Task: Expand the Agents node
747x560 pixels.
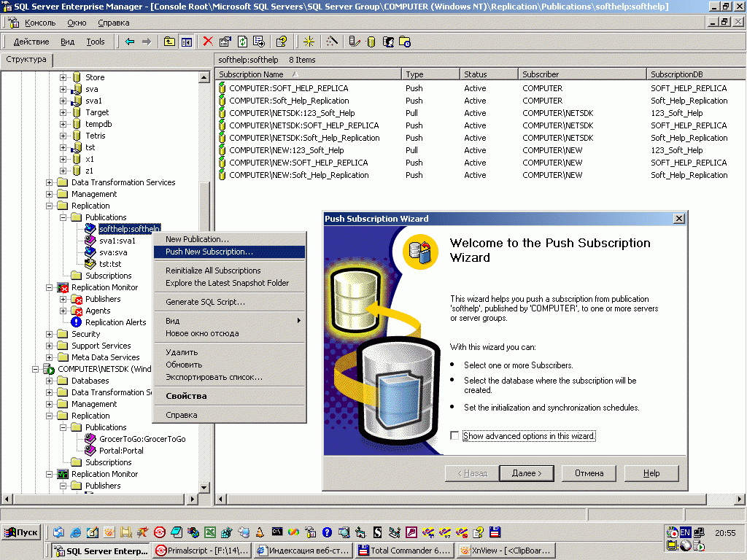Action: pyautogui.click(x=63, y=311)
